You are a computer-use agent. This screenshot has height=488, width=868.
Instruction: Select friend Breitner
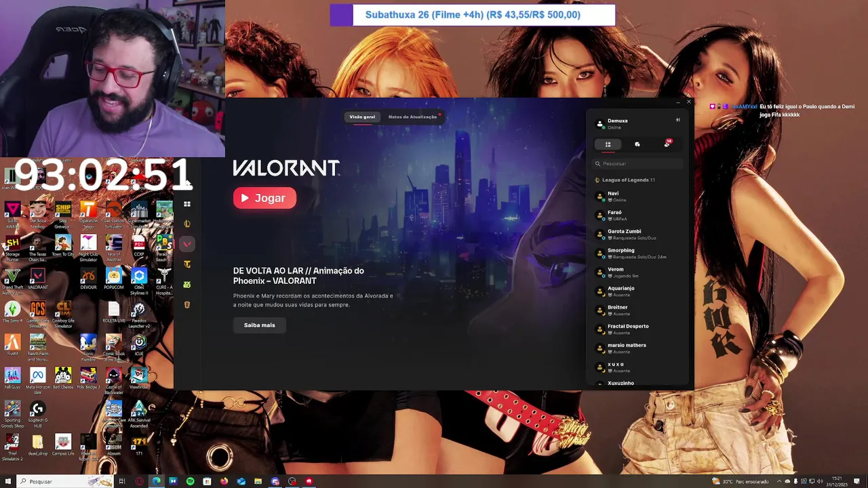click(x=637, y=310)
